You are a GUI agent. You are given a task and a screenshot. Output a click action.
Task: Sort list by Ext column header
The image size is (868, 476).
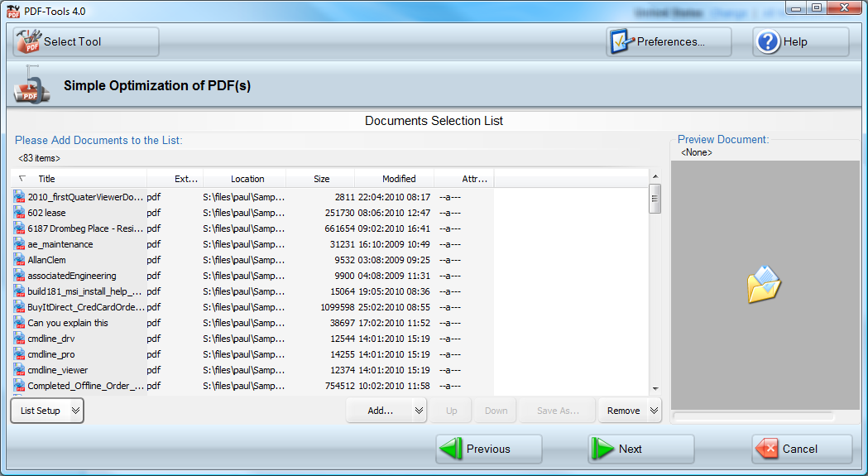[x=175, y=179]
